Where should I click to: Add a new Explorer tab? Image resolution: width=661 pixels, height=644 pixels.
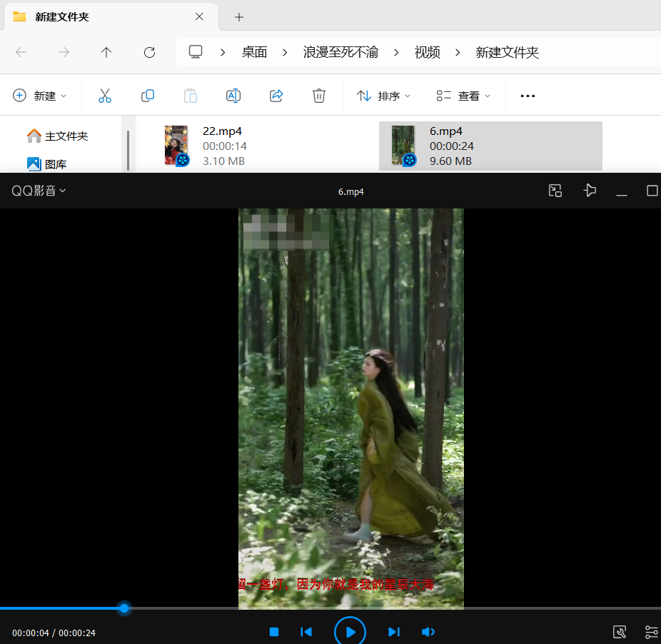pos(239,17)
